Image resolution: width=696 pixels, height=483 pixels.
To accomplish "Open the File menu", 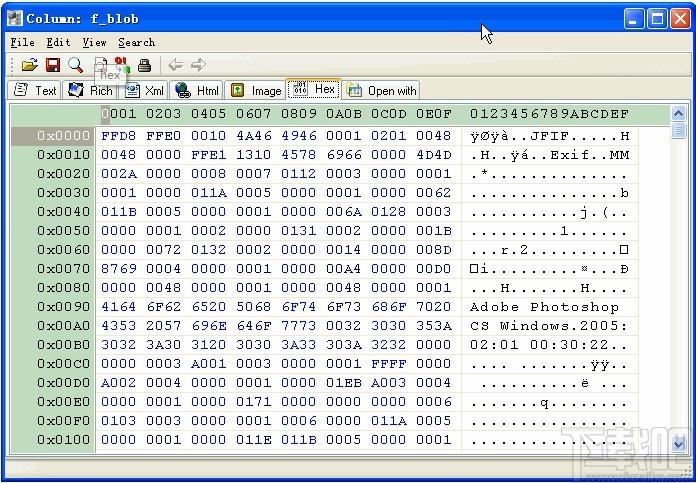I will [23, 43].
